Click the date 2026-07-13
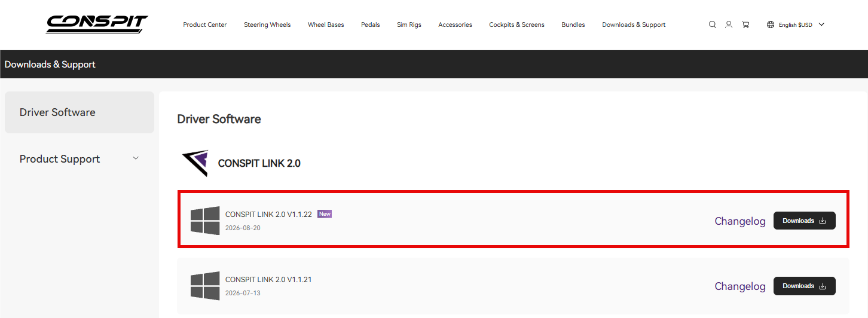Viewport: 868px width, 318px height. (x=243, y=293)
